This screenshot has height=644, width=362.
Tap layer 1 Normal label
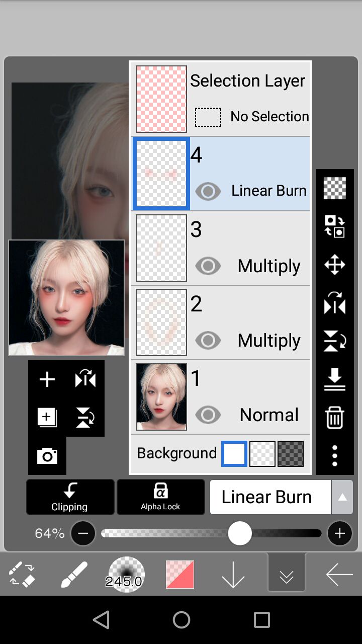(x=269, y=415)
